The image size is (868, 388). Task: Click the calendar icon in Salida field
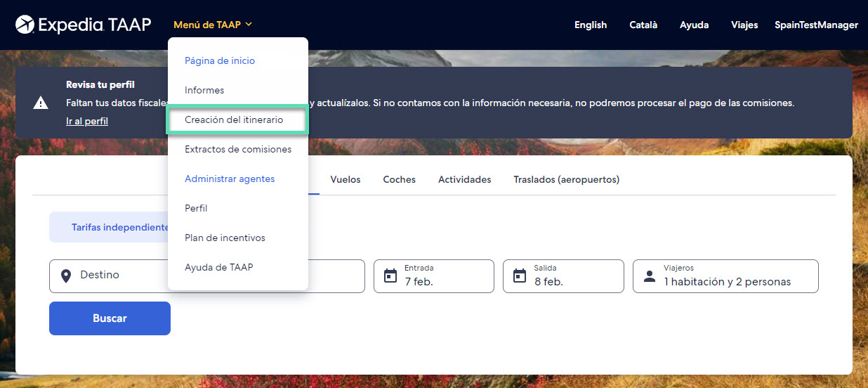point(520,276)
